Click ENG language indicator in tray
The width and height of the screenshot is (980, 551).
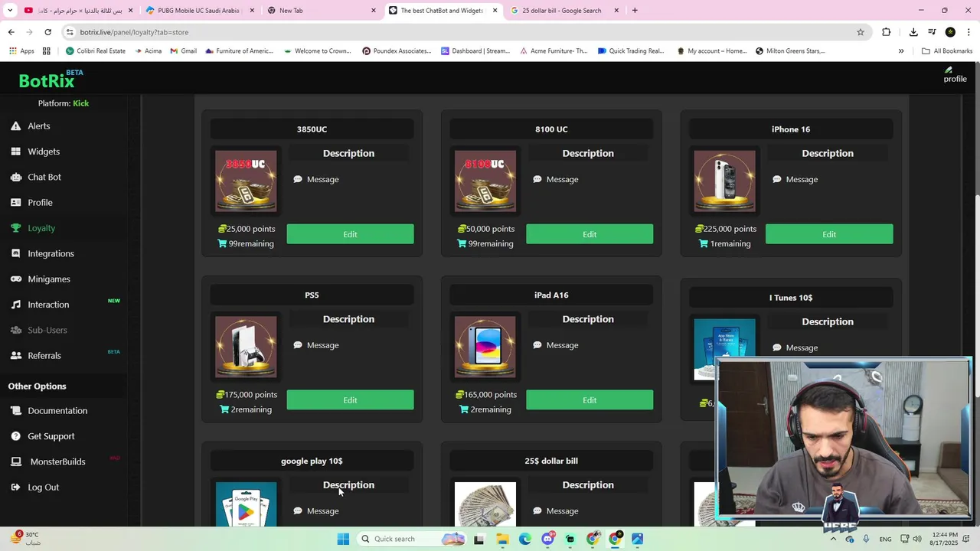(885, 539)
